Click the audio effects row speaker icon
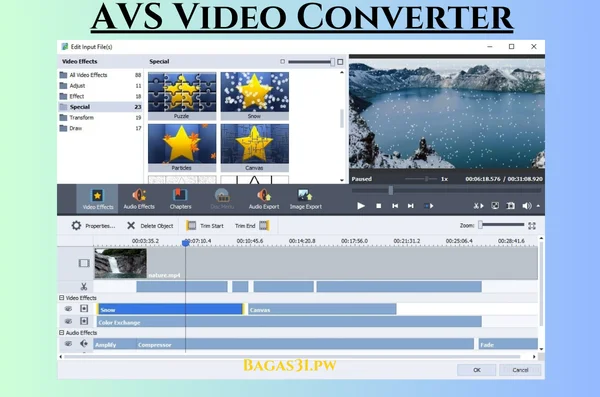Viewport: 600px width, 397px height. 84,344
